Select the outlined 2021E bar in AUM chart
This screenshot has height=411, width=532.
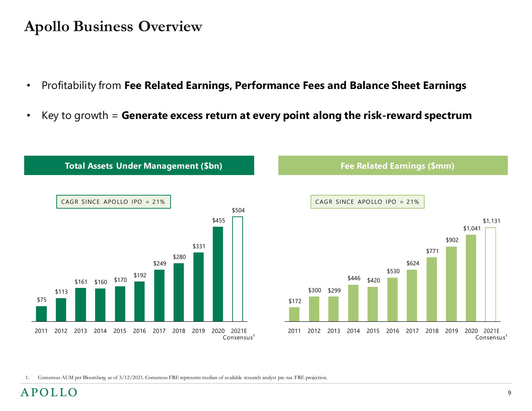237,269
